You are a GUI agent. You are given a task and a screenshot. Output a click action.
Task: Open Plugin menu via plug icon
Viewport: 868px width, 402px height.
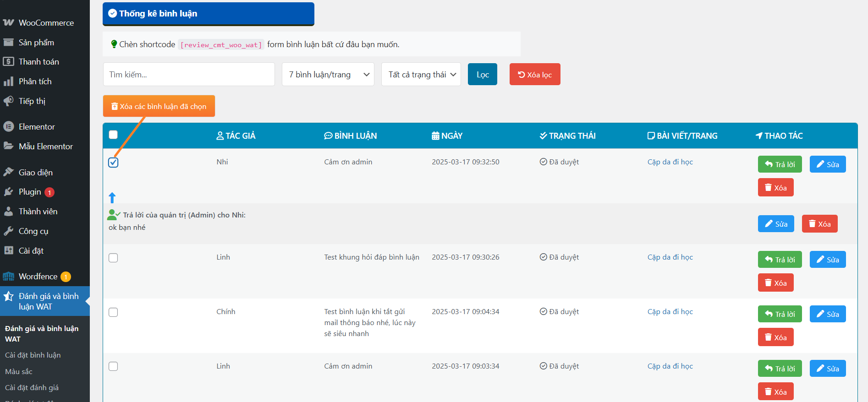click(x=8, y=192)
